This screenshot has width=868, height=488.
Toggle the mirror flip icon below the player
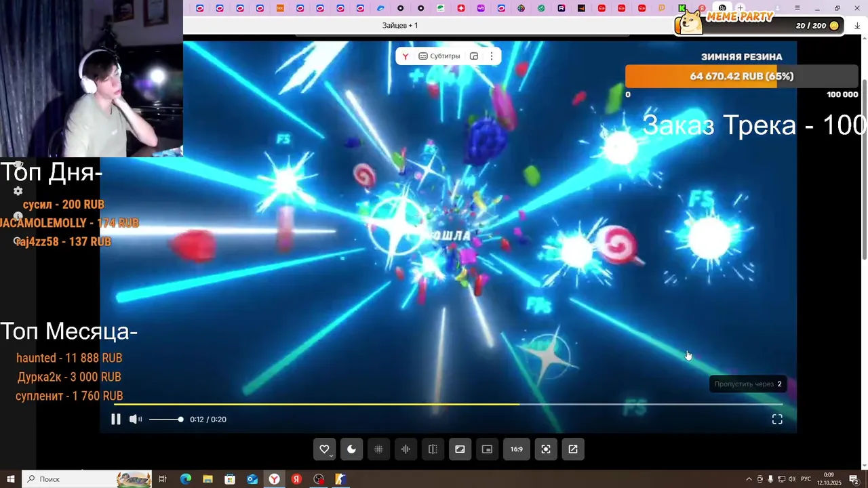pyautogui.click(x=433, y=449)
